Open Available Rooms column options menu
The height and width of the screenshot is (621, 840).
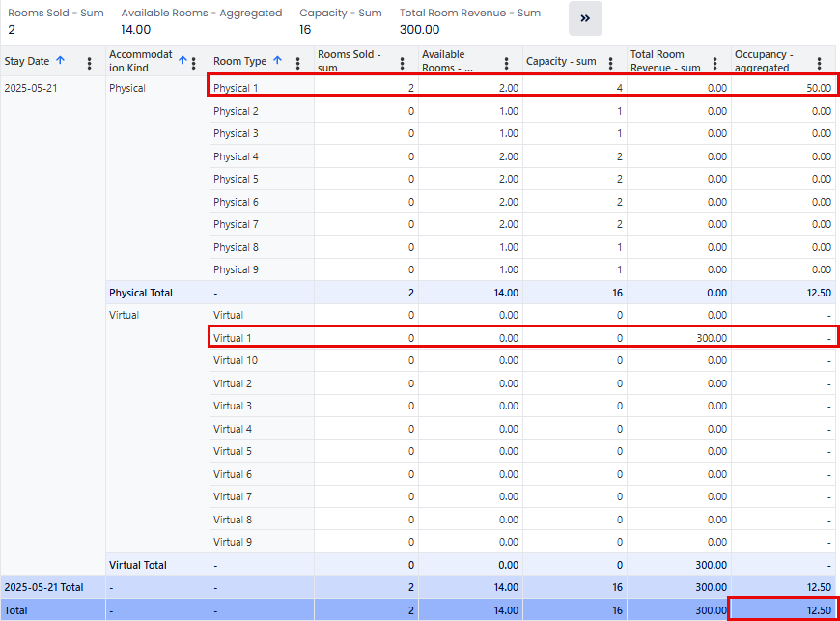507,62
